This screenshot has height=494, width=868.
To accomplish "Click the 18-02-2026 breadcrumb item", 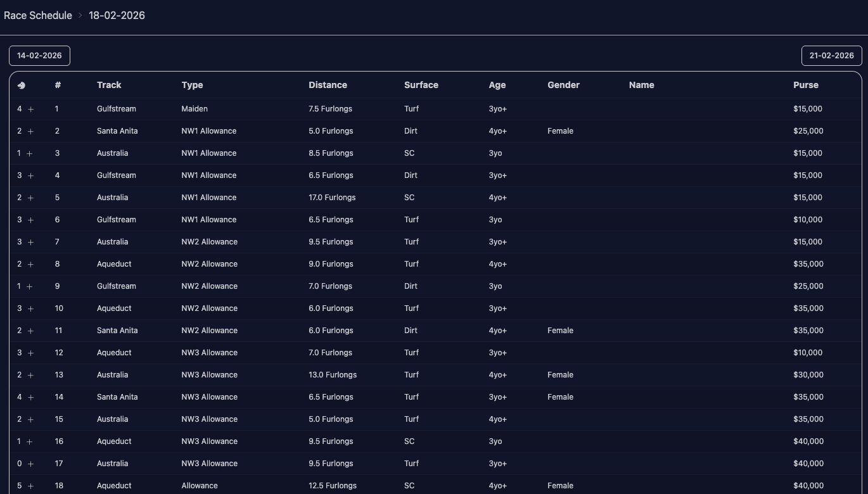I will pos(117,15).
